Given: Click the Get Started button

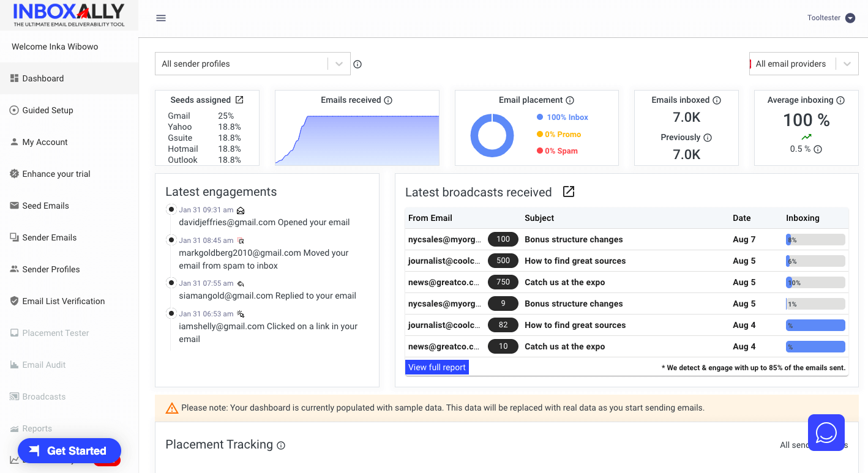Looking at the screenshot, I should [69, 450].
